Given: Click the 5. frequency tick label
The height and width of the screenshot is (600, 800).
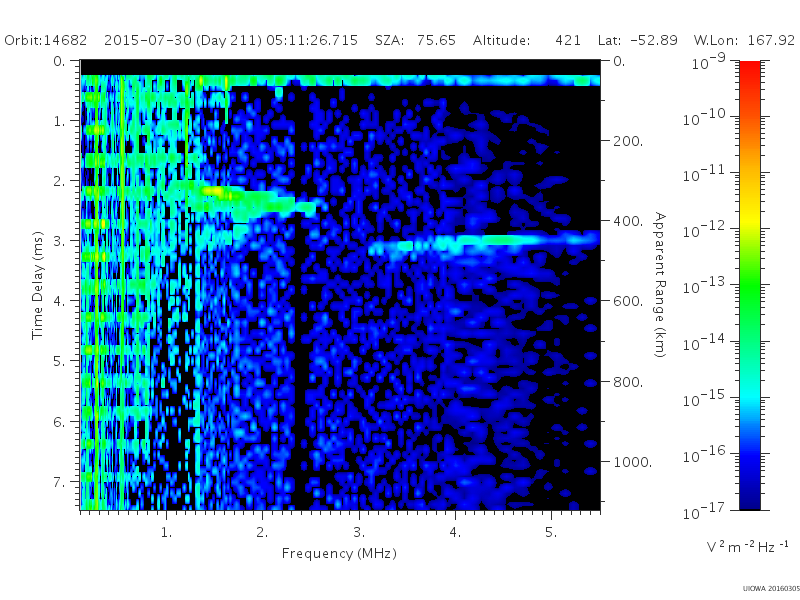Looking at the screenshot, I should tap(551, 532).
